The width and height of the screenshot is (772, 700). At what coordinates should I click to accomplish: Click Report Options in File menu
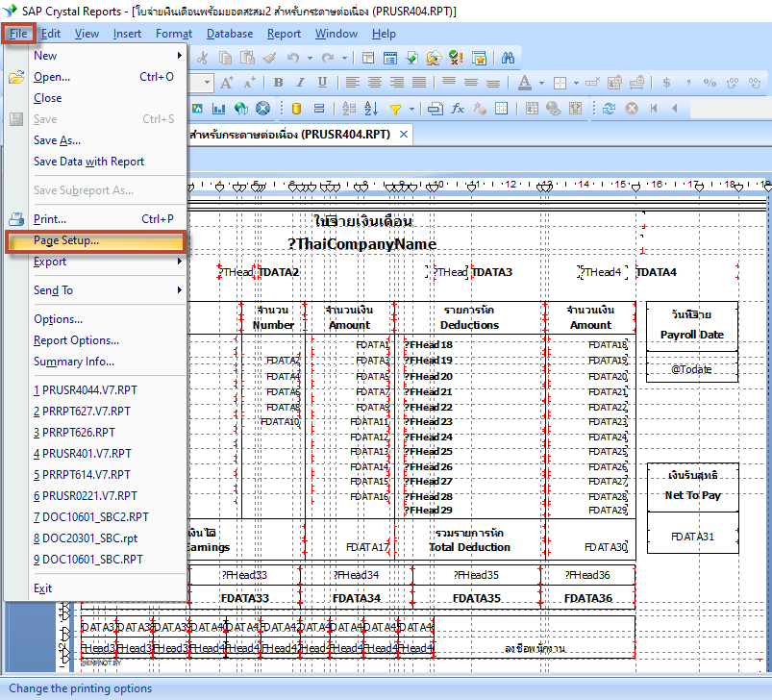[x=76, y=340]
